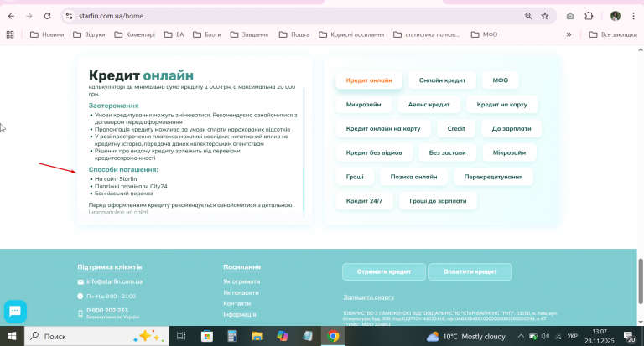
Task: Click the Оплатити кредит button
Action: (470, 271)
